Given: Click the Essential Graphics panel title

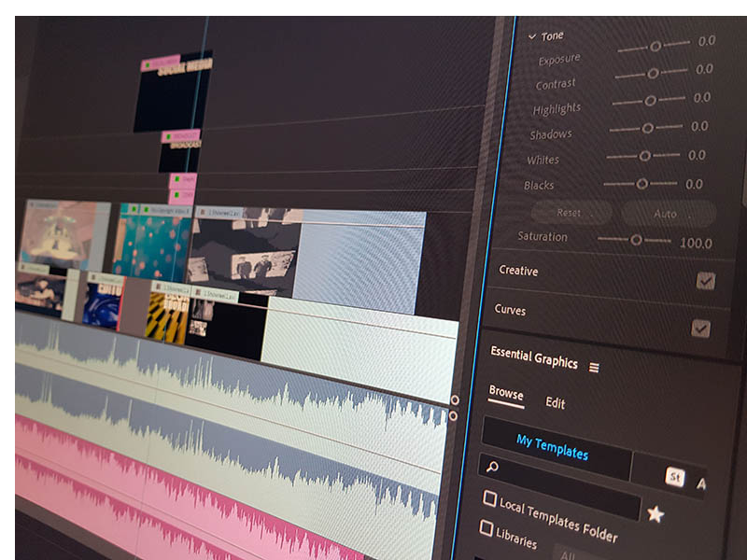Looking at the screenshot, I should (533, 357).
